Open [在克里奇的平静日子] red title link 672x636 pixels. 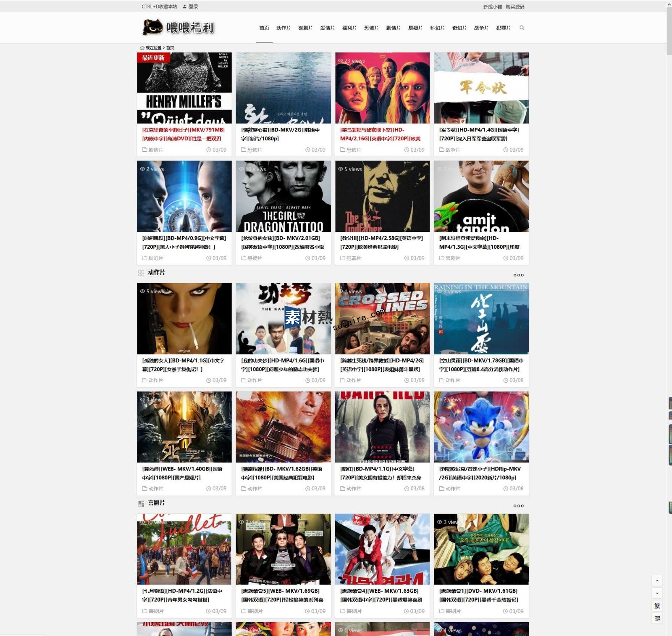click(x=184, y=134)
